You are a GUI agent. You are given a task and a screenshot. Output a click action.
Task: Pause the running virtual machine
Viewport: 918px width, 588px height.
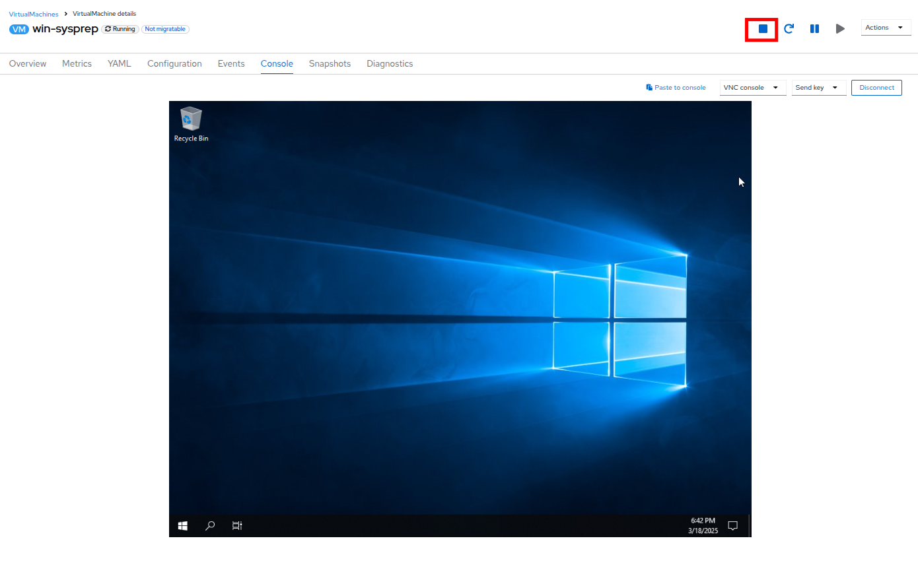tap(814, 29)
